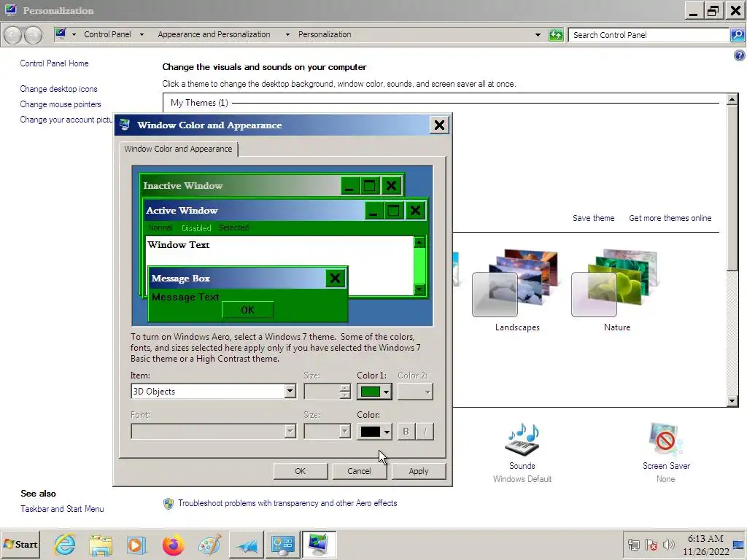This screenshot has width=747, height=560.
Task: Expand the Appearance and Personalization breadcrumb arrow
Action: coord(287,34)
